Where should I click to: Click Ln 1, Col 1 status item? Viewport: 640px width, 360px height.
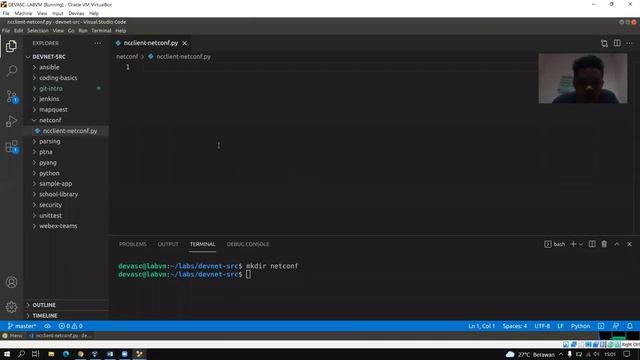[x=481, y=326]
